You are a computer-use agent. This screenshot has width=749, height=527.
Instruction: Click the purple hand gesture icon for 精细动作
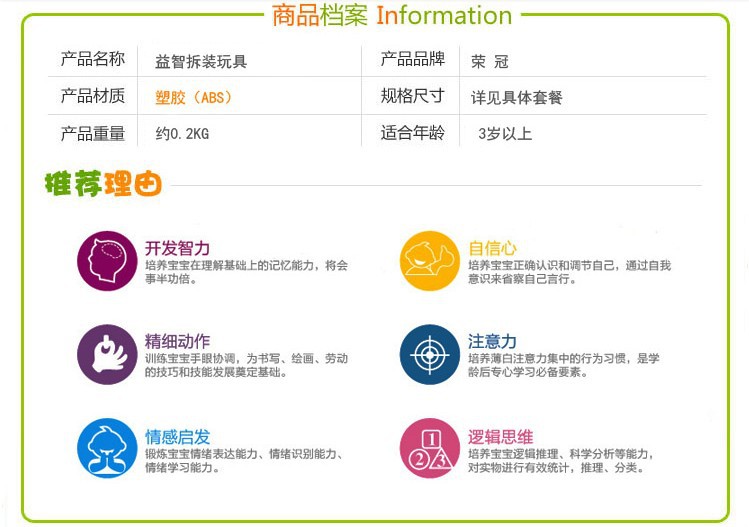coord(107,355)
